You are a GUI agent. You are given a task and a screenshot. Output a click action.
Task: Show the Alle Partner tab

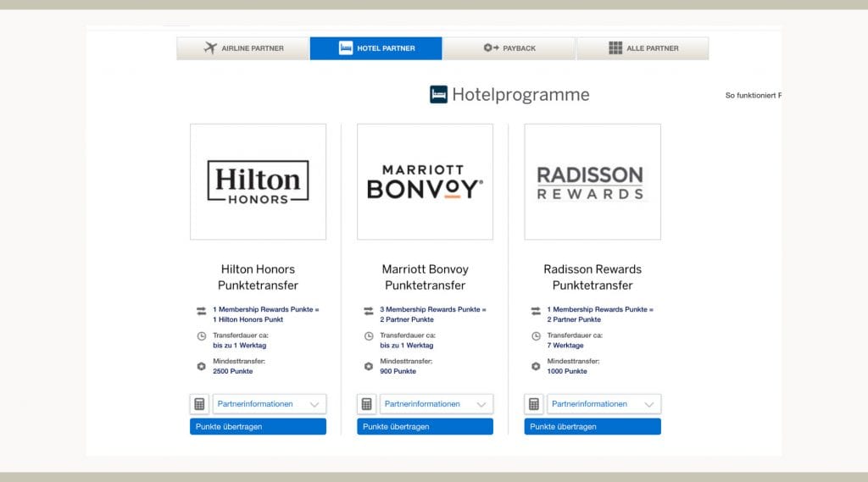pos(643,48)
